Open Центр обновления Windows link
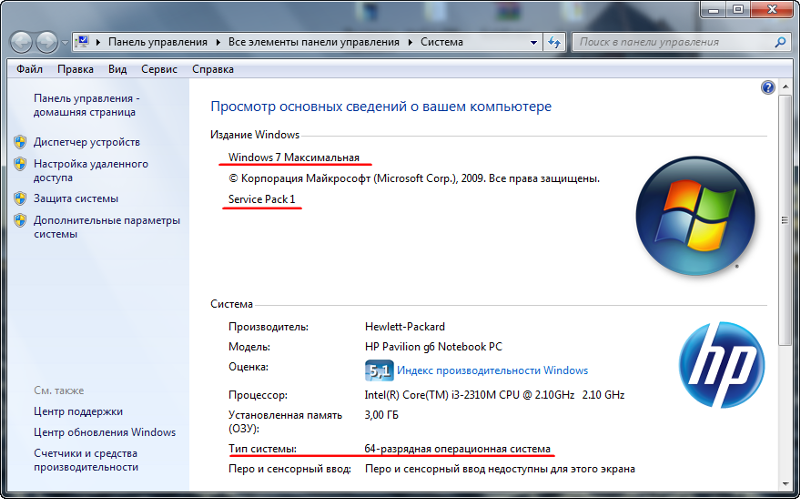800x499 pixels. (105, 432)
